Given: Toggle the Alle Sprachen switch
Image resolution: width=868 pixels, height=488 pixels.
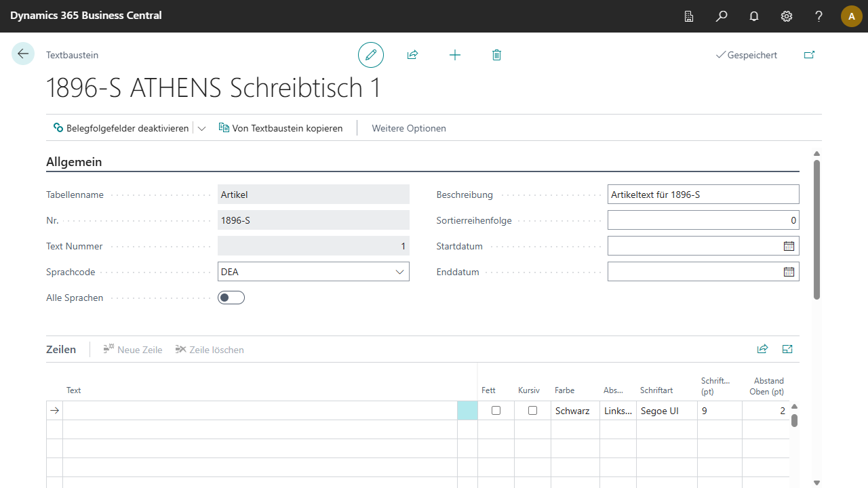Looking at the screenshot, I should pos(231,298).
